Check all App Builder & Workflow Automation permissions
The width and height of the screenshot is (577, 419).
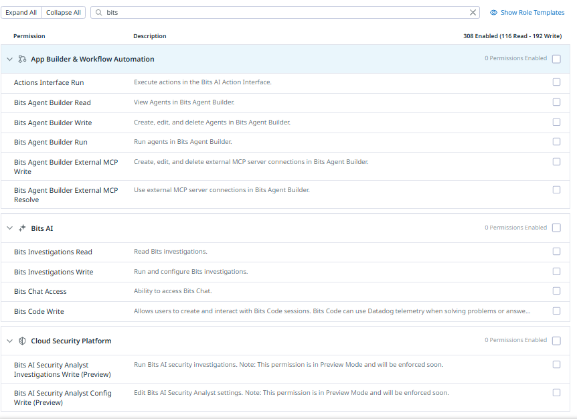tap(556, 59)
